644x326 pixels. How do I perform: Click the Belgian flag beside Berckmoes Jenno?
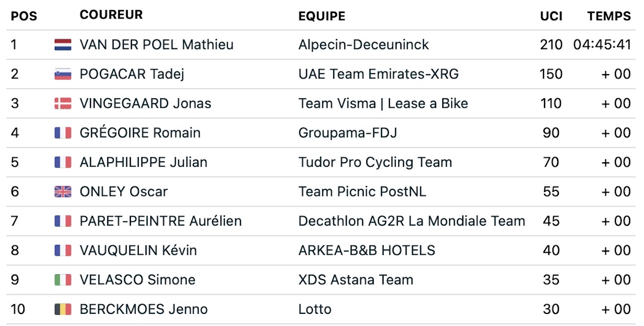coord(63,309)
